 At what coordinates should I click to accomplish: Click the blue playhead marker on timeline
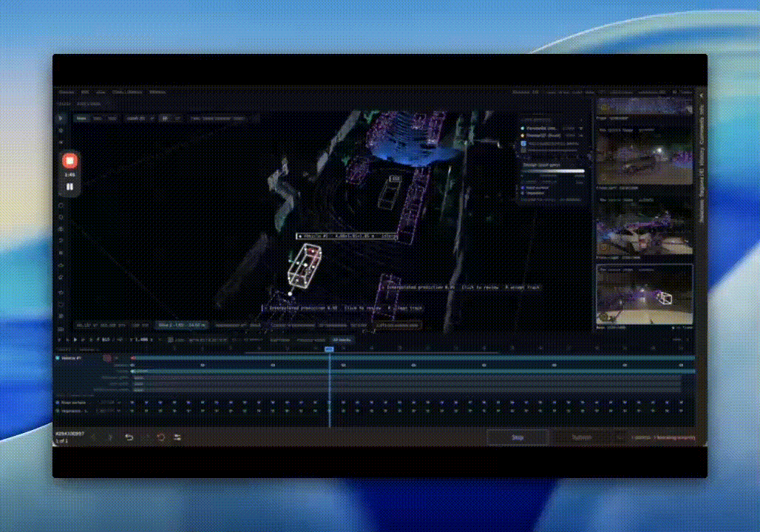(x=329, y=349)
